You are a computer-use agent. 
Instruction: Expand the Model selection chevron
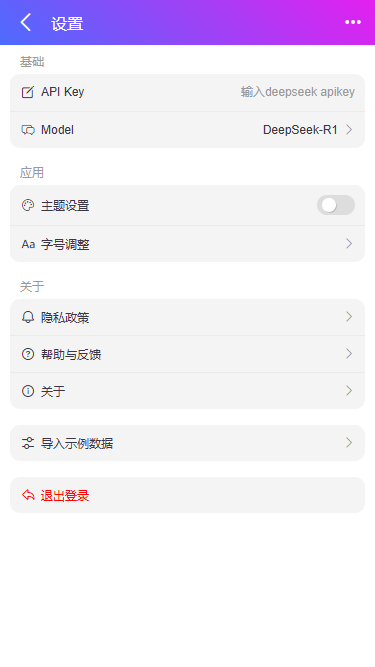coord(349,130)
